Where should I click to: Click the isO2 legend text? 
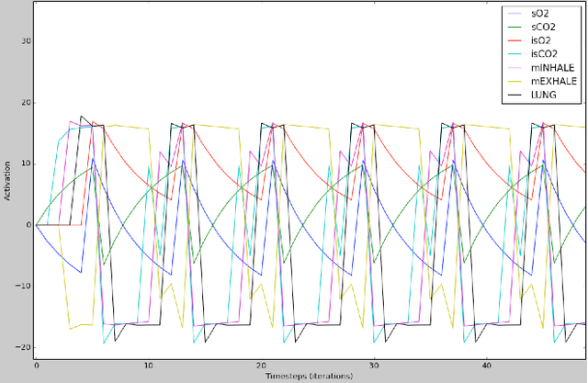tap(540, 40)
